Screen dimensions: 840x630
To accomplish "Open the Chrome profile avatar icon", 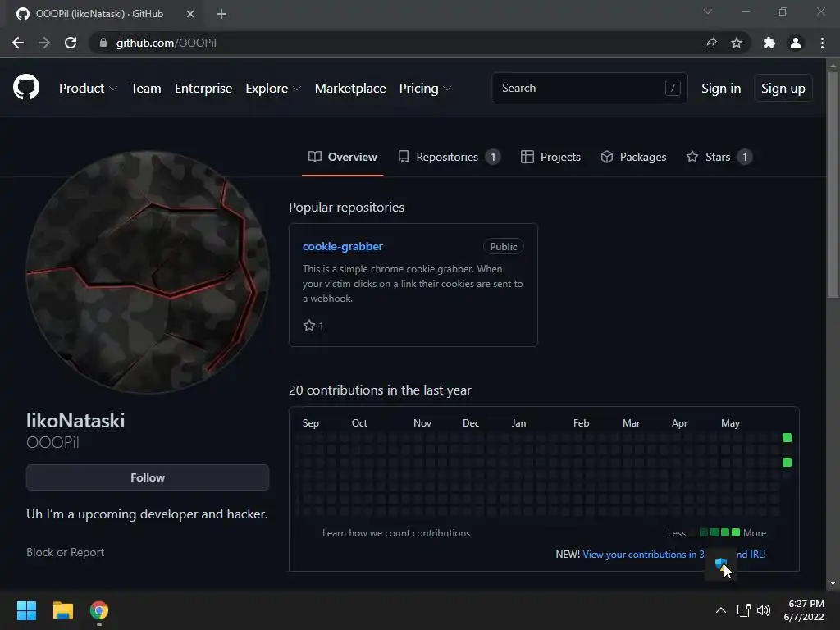I will point(796,43).
